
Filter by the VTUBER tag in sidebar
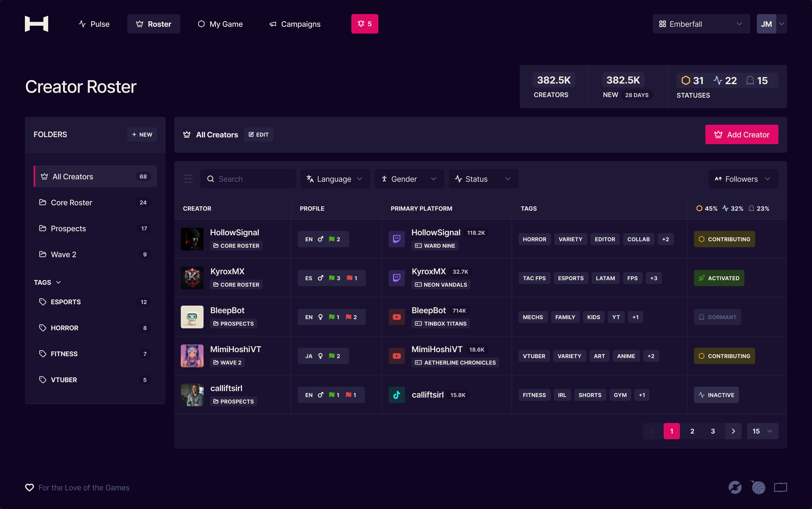tap(95, 380)
